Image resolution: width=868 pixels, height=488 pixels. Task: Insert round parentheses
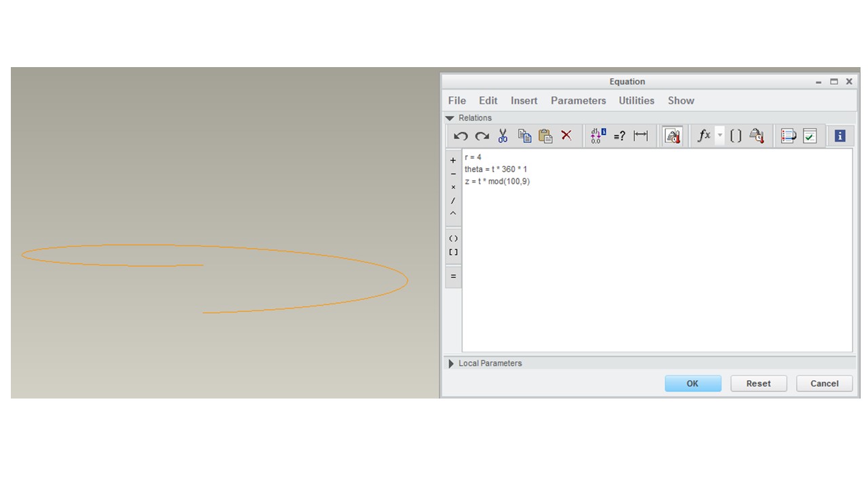click(454, 239)
